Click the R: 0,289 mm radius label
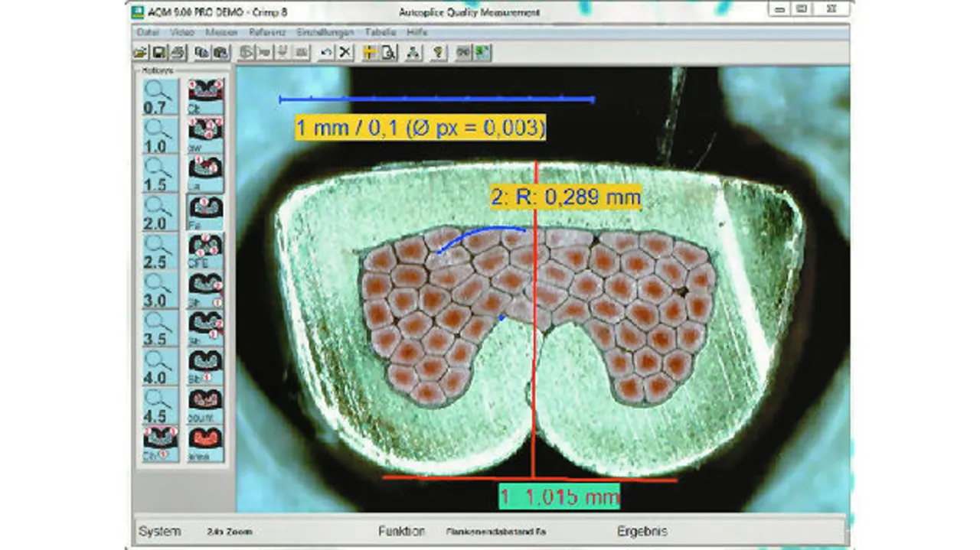 pos(565,197)
